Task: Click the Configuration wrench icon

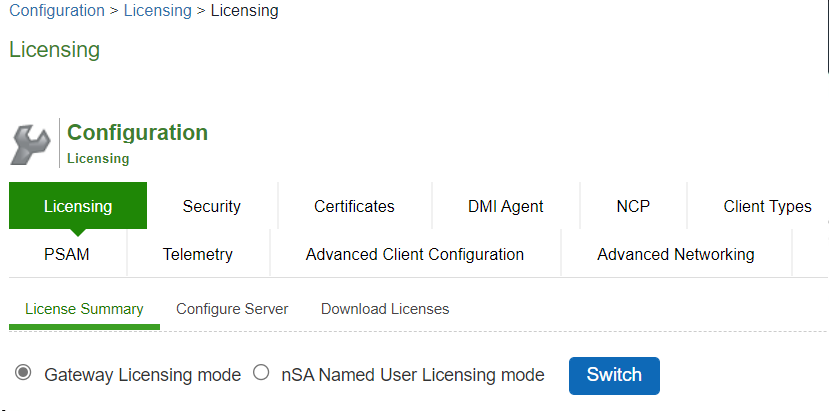Action: (x=30, y=144)
